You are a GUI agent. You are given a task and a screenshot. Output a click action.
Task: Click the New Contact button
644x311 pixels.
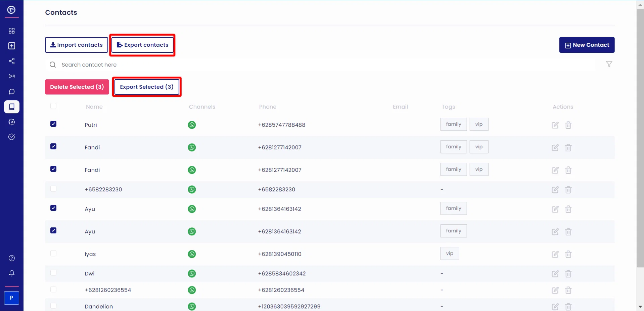pyautogui.click(x=587, y=45)
